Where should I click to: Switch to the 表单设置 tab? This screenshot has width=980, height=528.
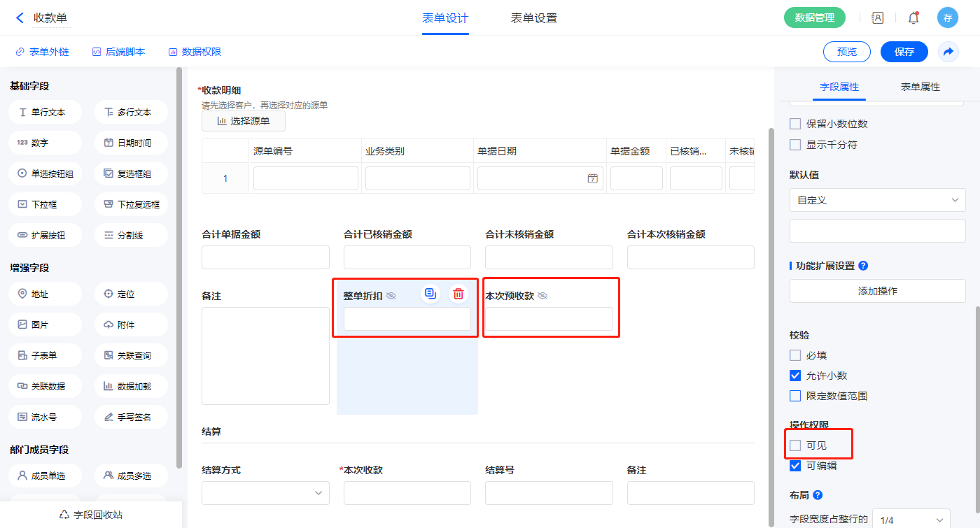coord(533,18)
